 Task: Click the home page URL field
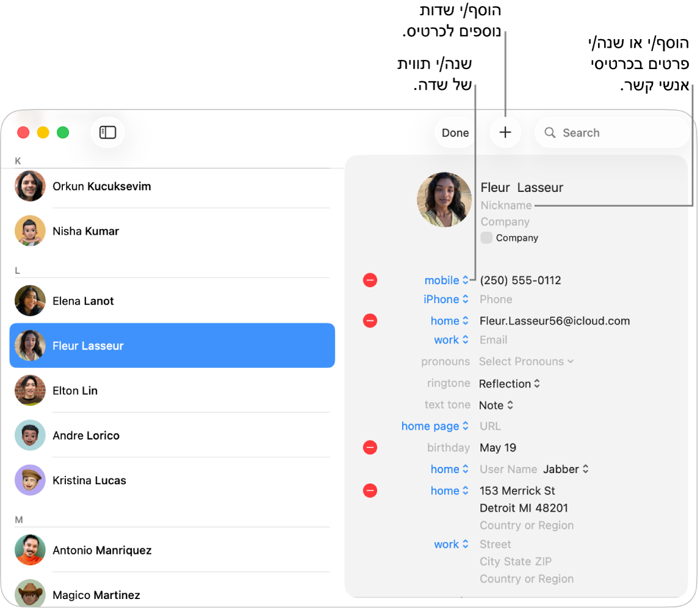[490, 426]
